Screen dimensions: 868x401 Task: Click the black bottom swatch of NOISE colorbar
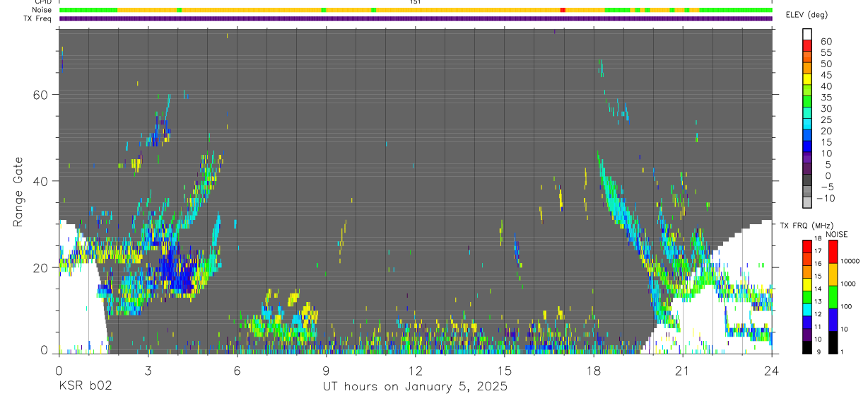pyautogui.click(x=833, y=342)
